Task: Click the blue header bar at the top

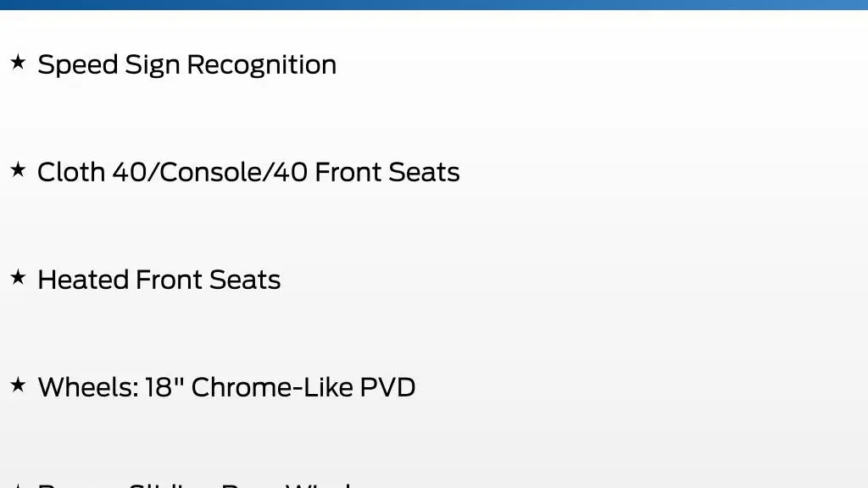Action: [x=434, y=4]
